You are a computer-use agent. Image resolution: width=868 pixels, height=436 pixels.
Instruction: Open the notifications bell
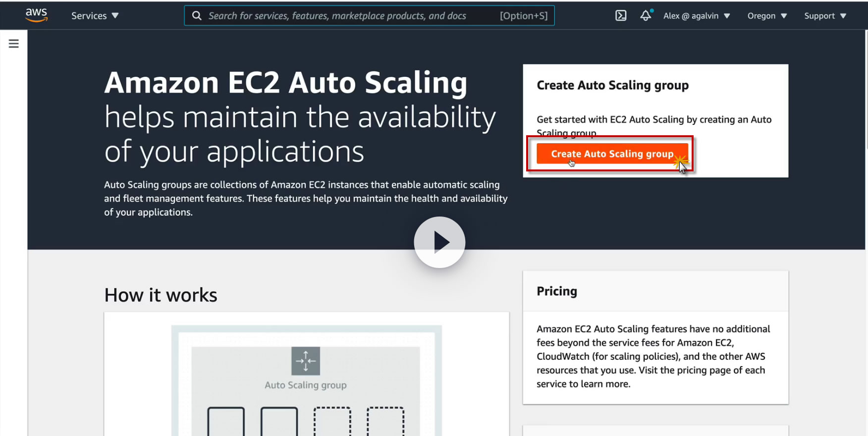(x=646, y=16)
